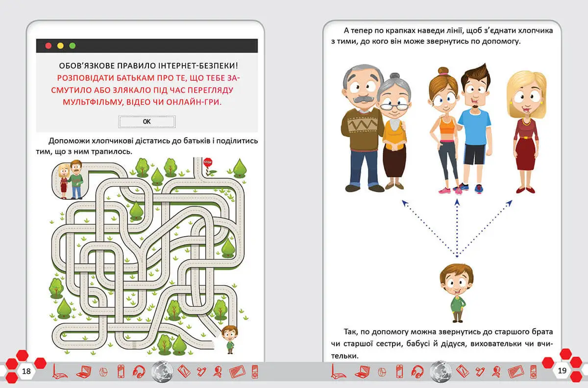Click the STOP sign in the maze
Image resolution: width=588 pixels, height=388 pixels.
click(208, 164)
